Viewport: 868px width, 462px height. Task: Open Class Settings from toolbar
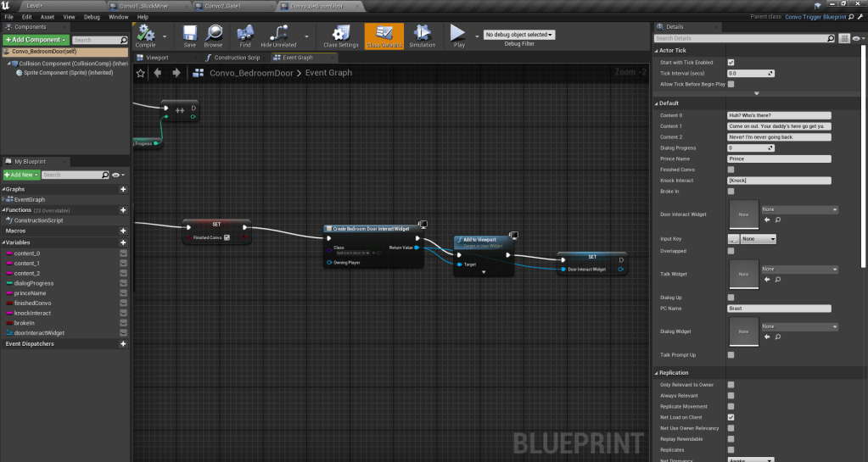tap(341, 34)
